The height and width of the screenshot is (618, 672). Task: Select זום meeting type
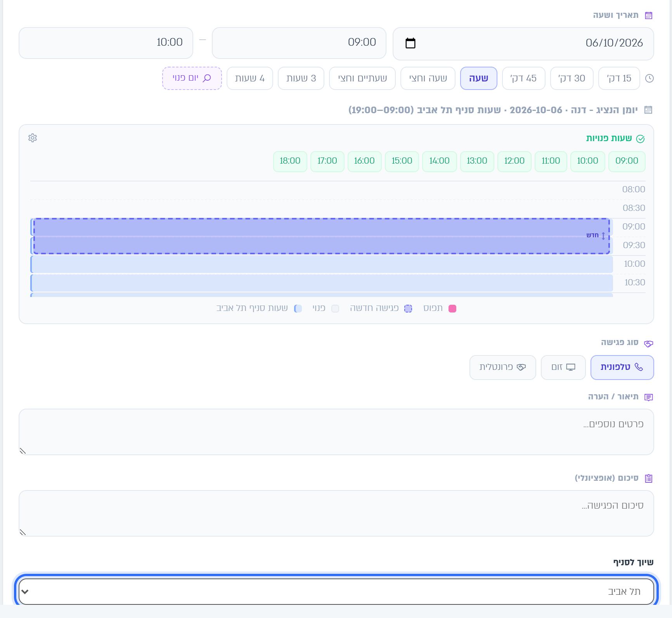[563, 368]
